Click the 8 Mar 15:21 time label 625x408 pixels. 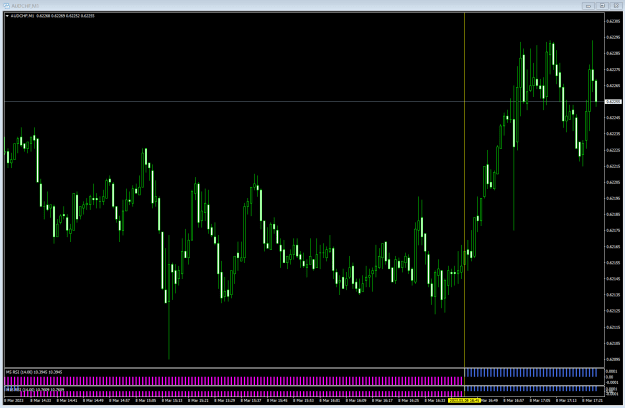(x=198, y=400)
